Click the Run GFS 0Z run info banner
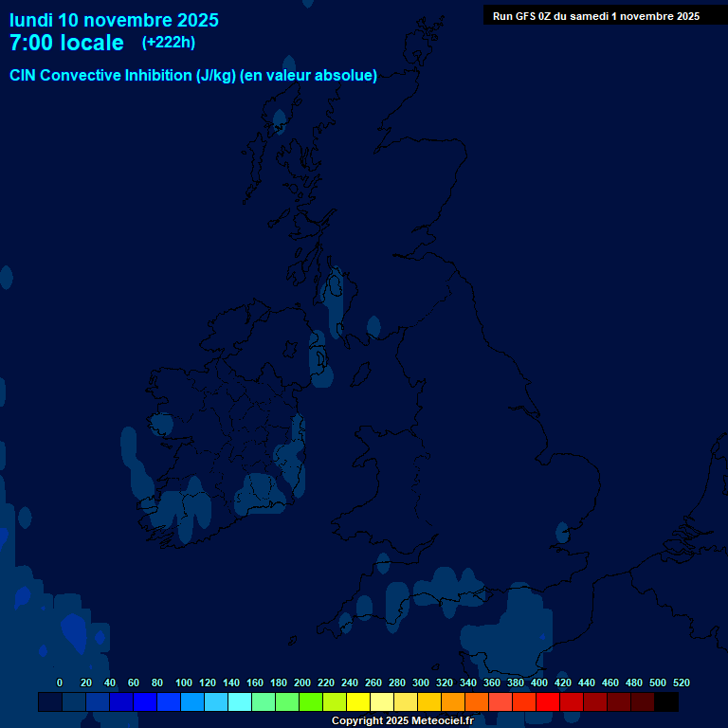 (x=595, y=16)
